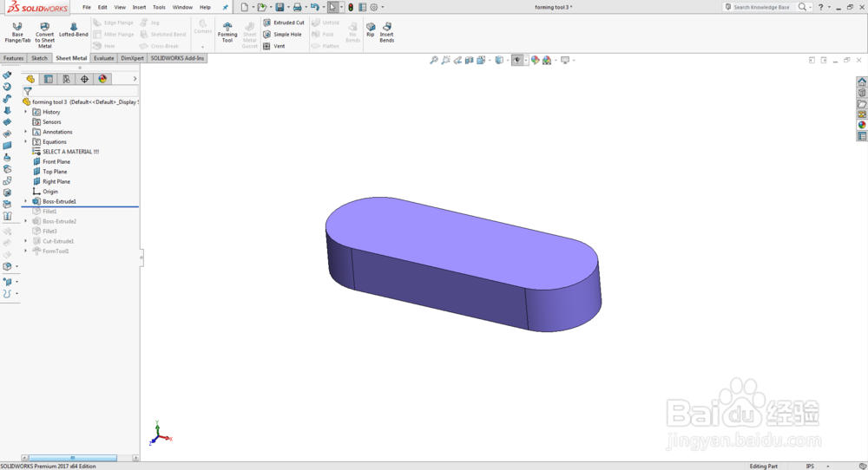Click the Rebuild traffic light icon

click(x=351, y=7)
